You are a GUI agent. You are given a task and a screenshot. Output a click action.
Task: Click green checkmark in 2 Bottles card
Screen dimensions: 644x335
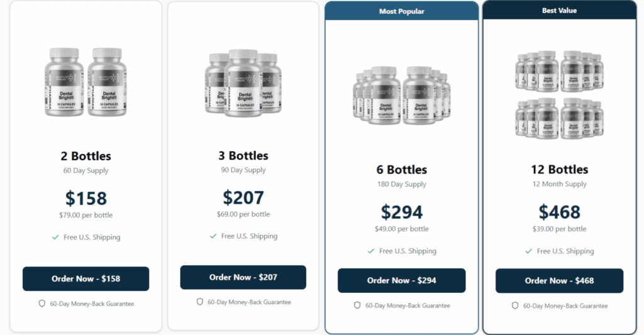tap(55, 238)
